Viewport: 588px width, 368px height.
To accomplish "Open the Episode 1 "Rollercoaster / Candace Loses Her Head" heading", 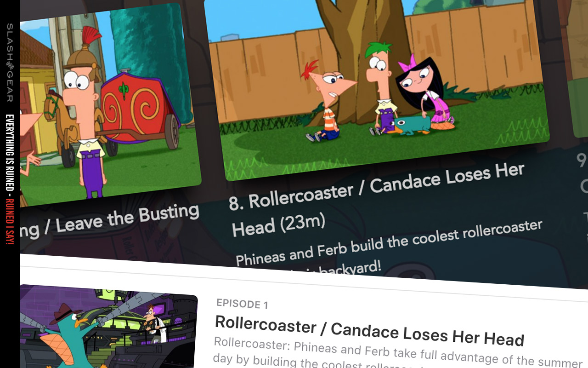I will [369, 331].
